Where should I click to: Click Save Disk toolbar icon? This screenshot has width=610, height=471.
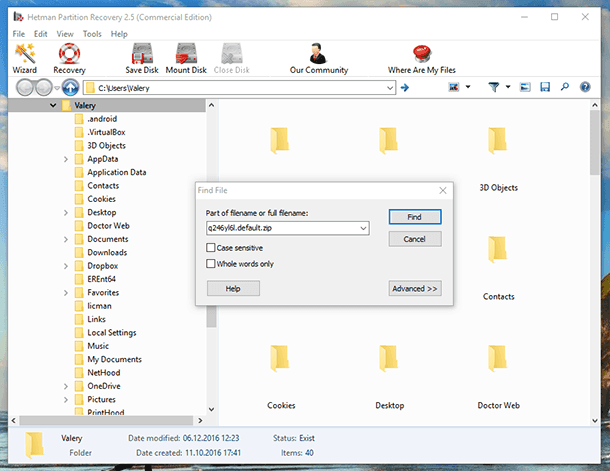click(x=142, y=54)
